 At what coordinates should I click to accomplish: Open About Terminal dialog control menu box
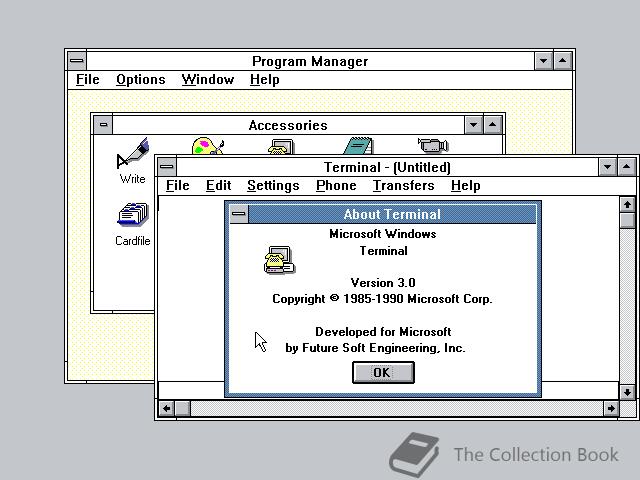coord(239,214)
